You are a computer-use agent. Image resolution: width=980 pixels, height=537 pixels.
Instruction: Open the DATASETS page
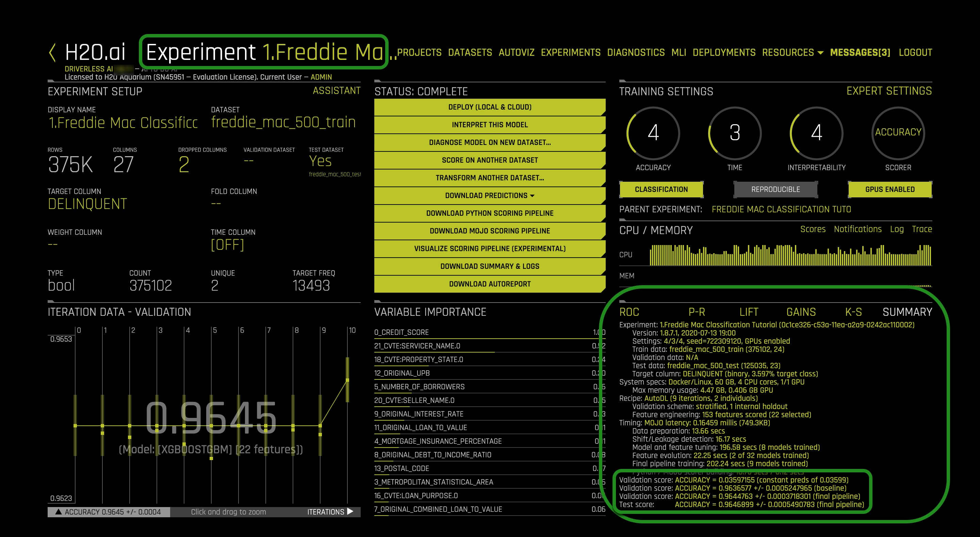(x=470, y=52)
